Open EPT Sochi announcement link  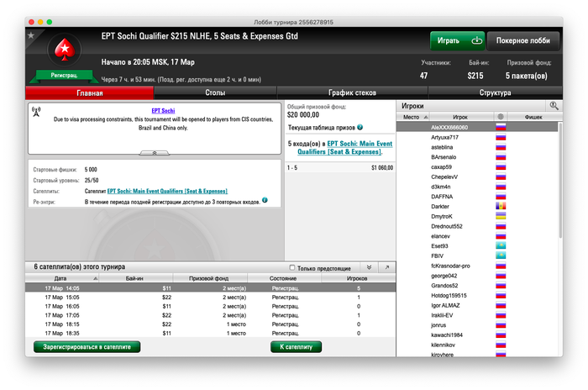click(x=163, y=111)
